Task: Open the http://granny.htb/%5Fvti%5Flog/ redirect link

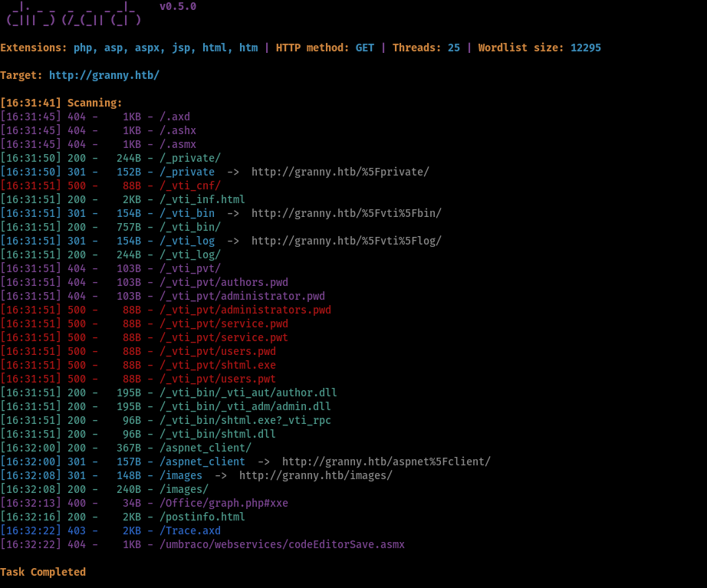Action: point(347,241)
